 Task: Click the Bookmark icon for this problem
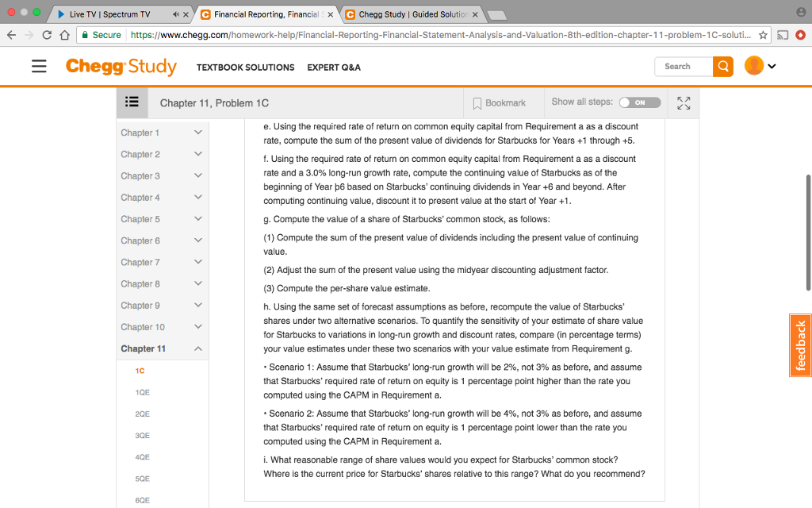click(x=477, y=102)
